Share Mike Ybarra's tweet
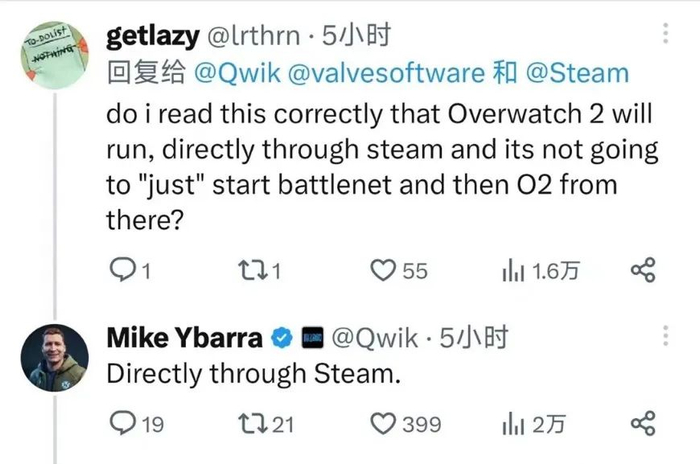The image size is (700, 464). coord(643,425)
